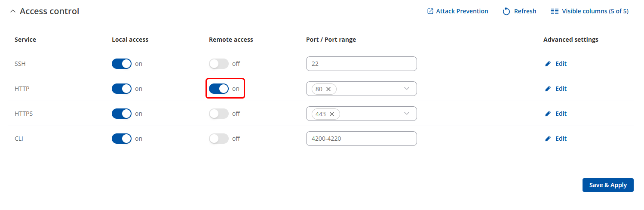644x210 pixels.
Task: Disable HTTP remote access toggle
Action: [218, 89]
